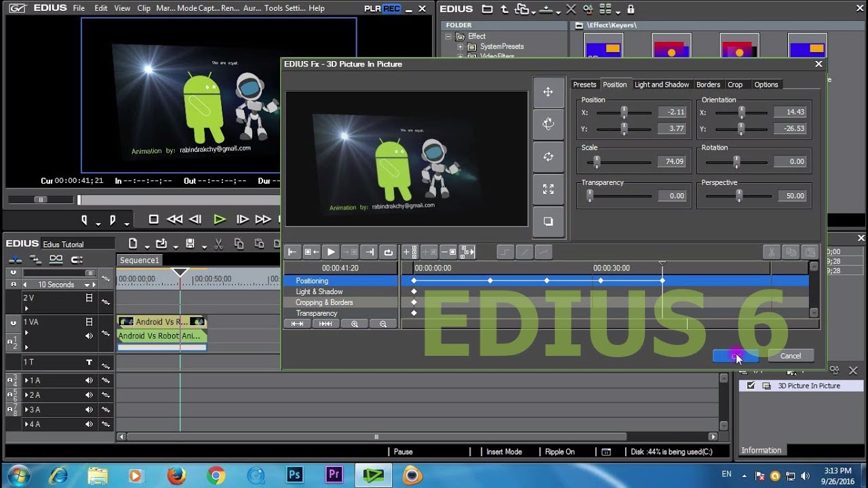The width and height of the screenshot is (868, 488).
Task: Click the add keyframe button with plus sign
Action: tap(410, 252)
